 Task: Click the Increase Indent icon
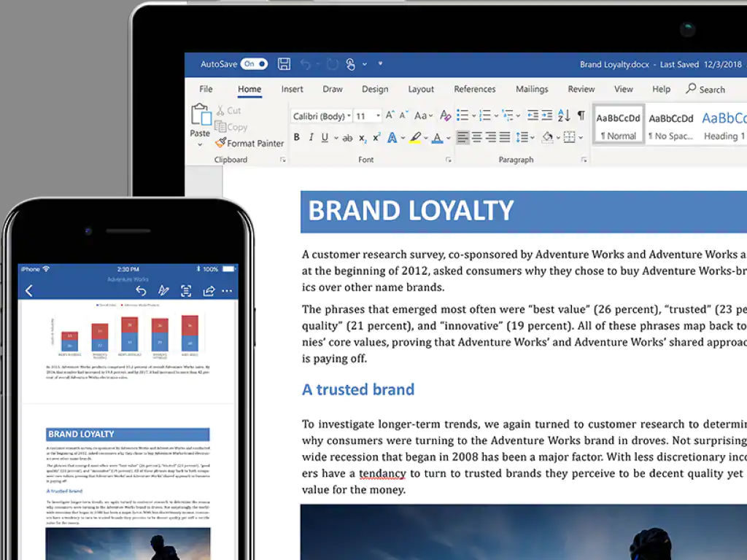(x=547, y=115)
